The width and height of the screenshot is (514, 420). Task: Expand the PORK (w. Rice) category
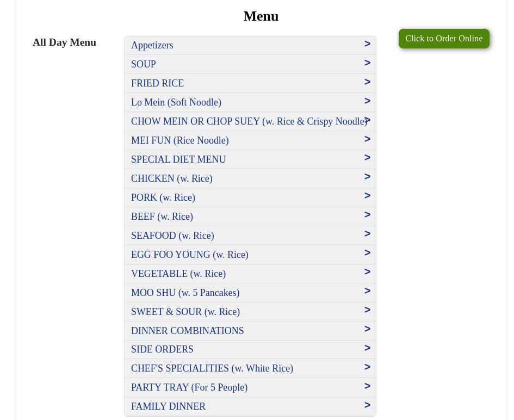(250, 197)
